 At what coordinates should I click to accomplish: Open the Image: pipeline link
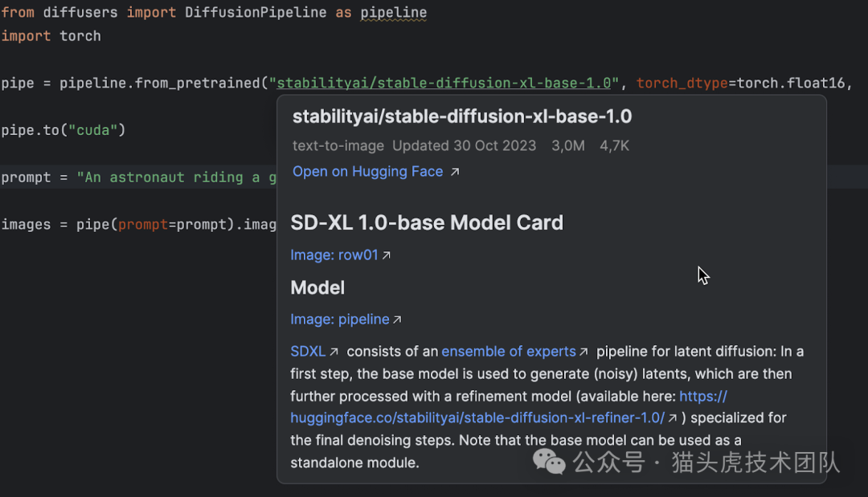[x=339, y=319]
